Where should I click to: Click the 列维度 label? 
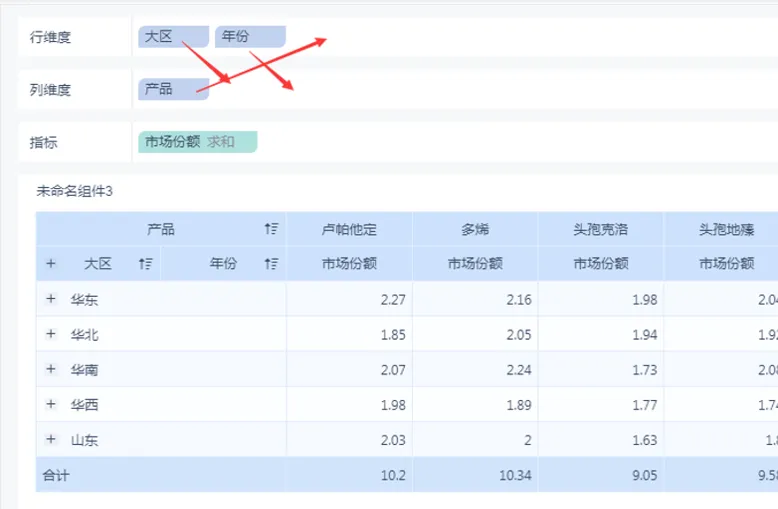tap(50, 90)
